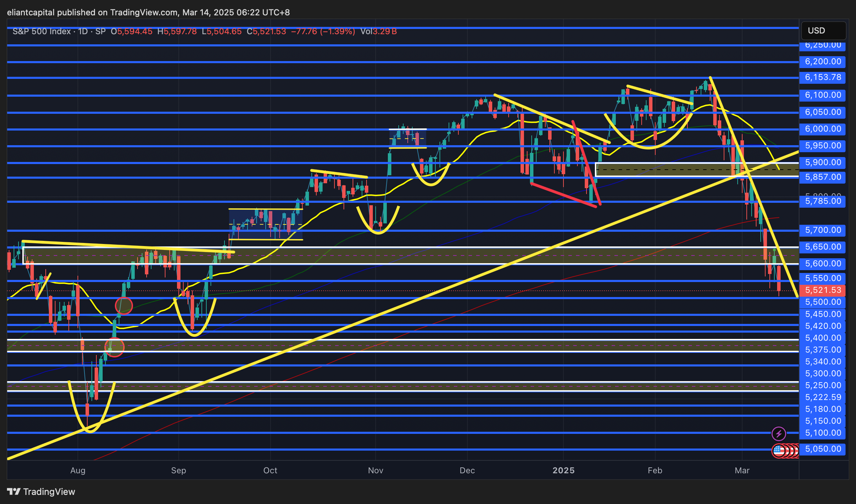
Task: Click the S&P 500 Index symbol title
Action: click(x=42, y=31)
